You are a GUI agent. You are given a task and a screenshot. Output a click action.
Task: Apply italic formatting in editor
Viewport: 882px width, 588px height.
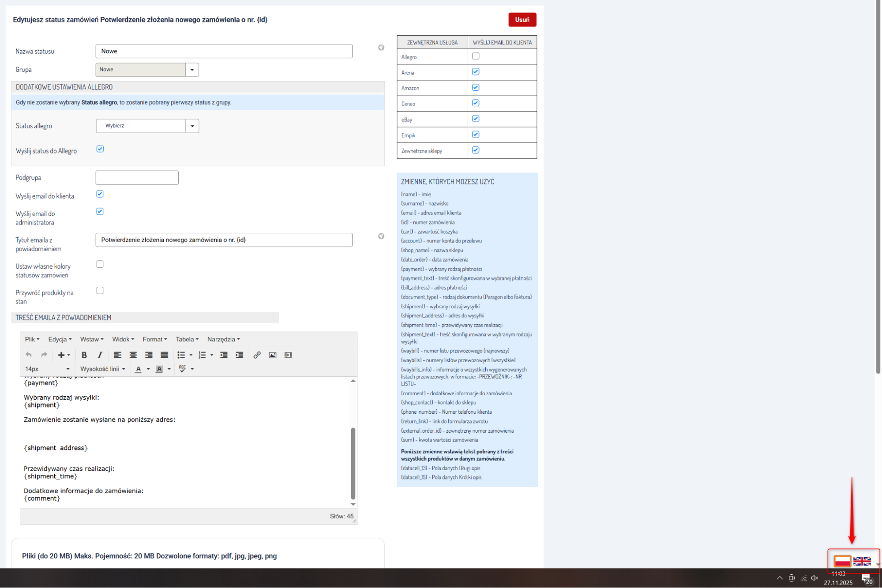pos(100,355)
